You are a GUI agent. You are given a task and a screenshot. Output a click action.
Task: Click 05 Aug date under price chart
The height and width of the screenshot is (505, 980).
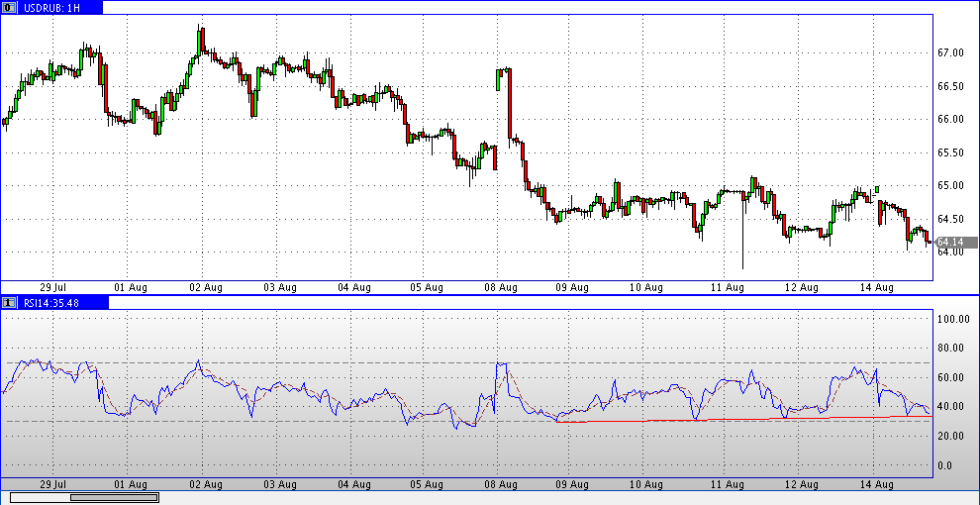(x=426, y=287)
